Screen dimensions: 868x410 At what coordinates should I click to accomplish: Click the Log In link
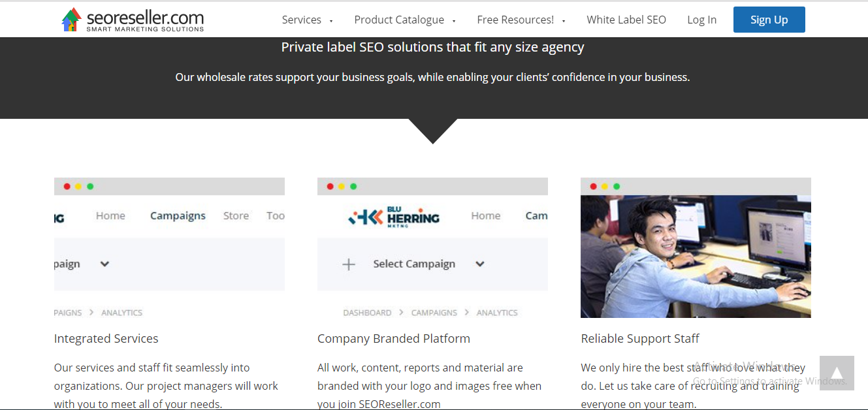701,20
